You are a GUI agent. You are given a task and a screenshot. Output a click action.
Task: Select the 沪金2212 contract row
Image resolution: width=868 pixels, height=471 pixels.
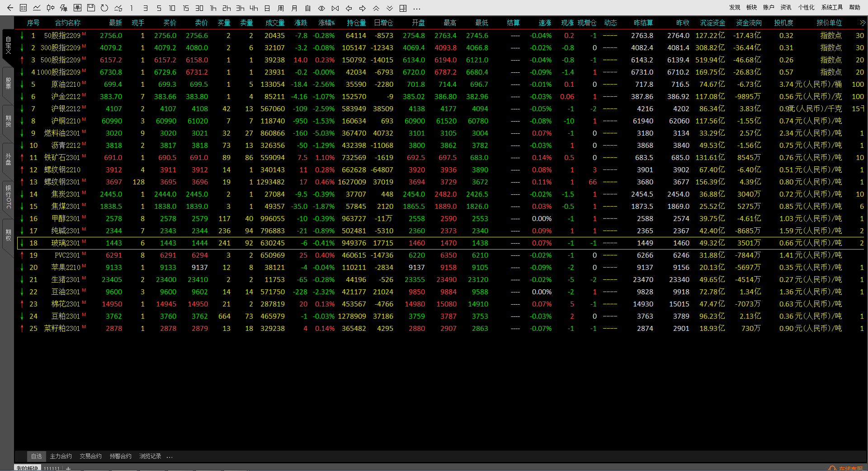pos(66,97)
